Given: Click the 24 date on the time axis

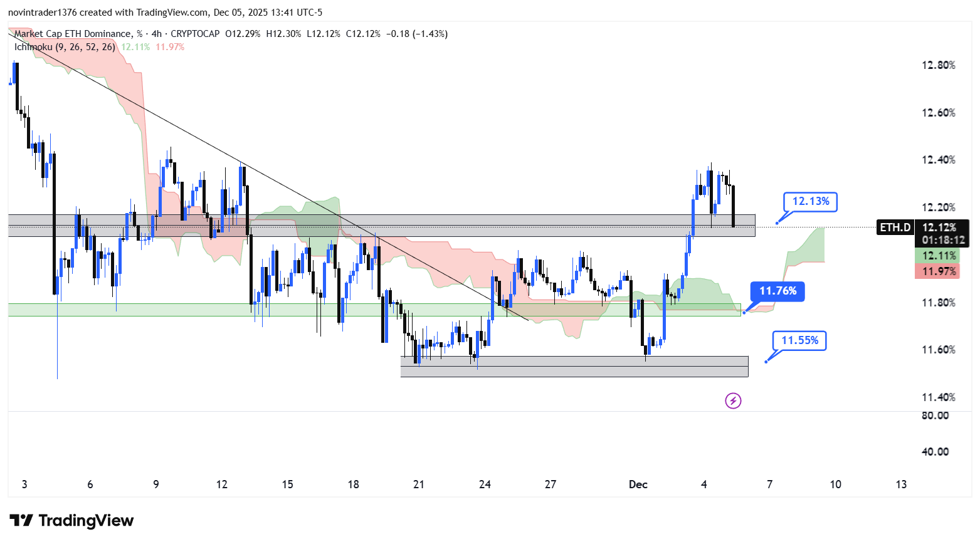Looking at the screenshot, I should click(x=485, y=484).
